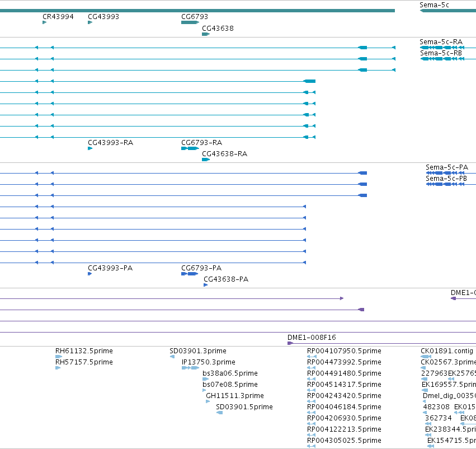This screenshot has height=449, width=476.
Task: Select the SD03901.5prime EST label
Action: coord(244,407)
